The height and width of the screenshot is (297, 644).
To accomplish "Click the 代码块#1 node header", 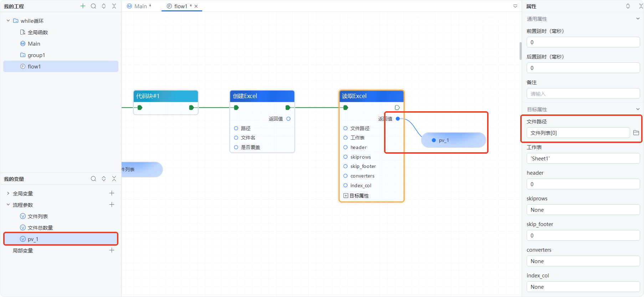I will point(166,96).
